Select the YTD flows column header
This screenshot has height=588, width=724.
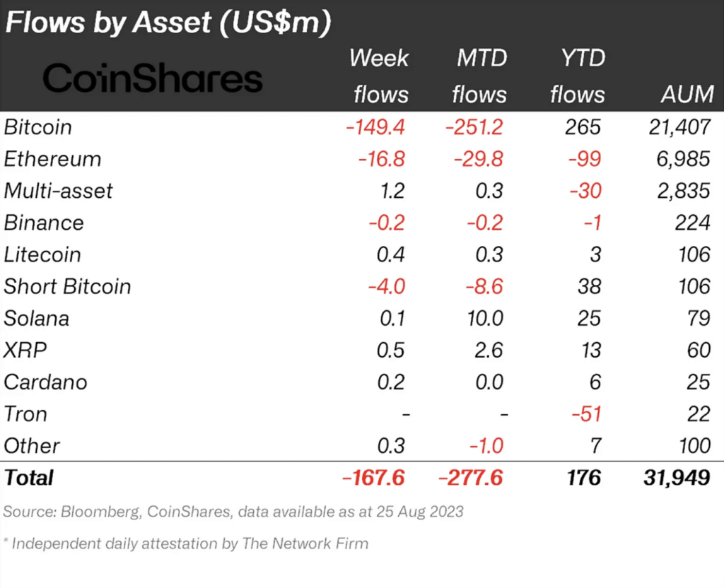pyautogui.click(x=578, y=76)
